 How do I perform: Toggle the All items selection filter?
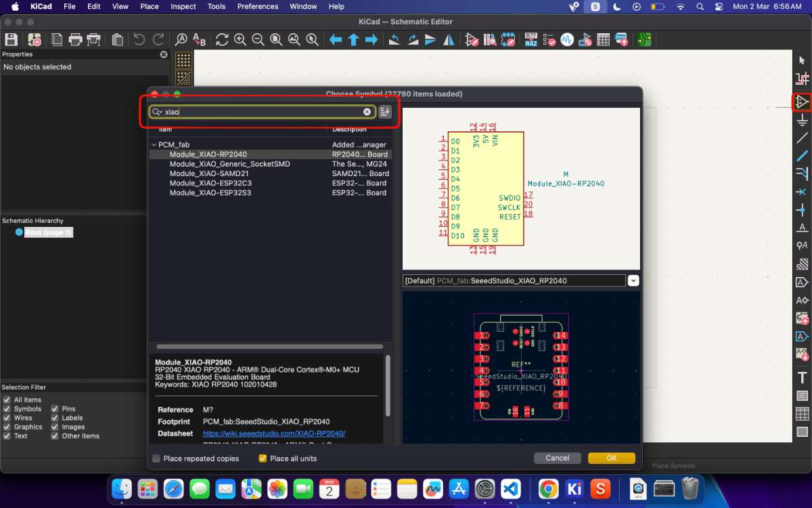pyautogui.click(x=7, y=400)
